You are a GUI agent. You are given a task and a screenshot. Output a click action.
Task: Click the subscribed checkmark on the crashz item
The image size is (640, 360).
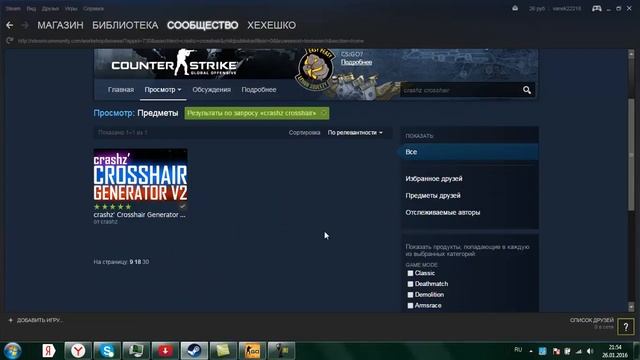click(x=182, y=207)
